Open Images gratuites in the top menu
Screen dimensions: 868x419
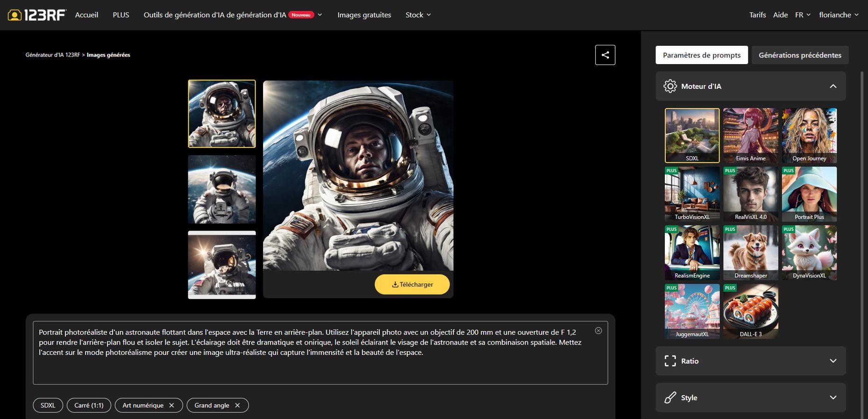coord(364,15)
